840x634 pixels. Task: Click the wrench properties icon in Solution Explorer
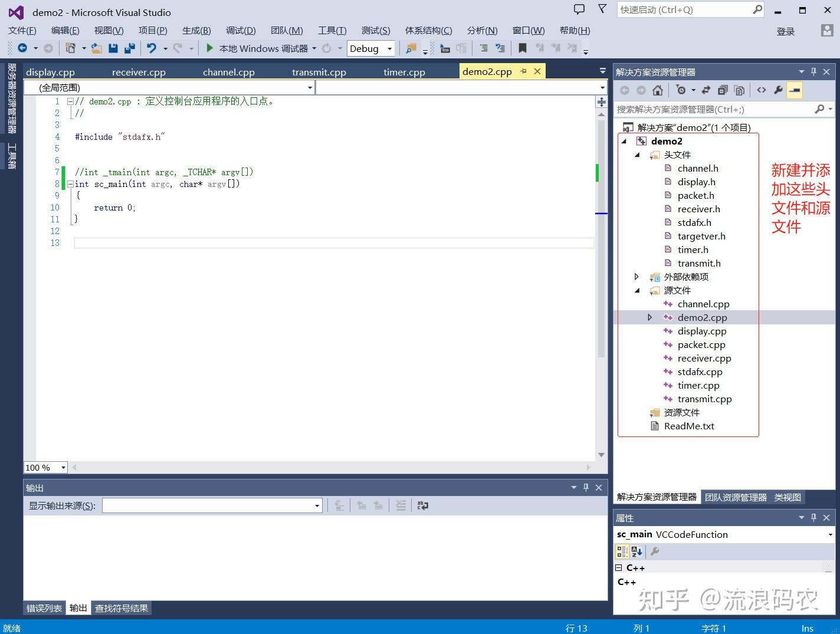coord(778,90)
